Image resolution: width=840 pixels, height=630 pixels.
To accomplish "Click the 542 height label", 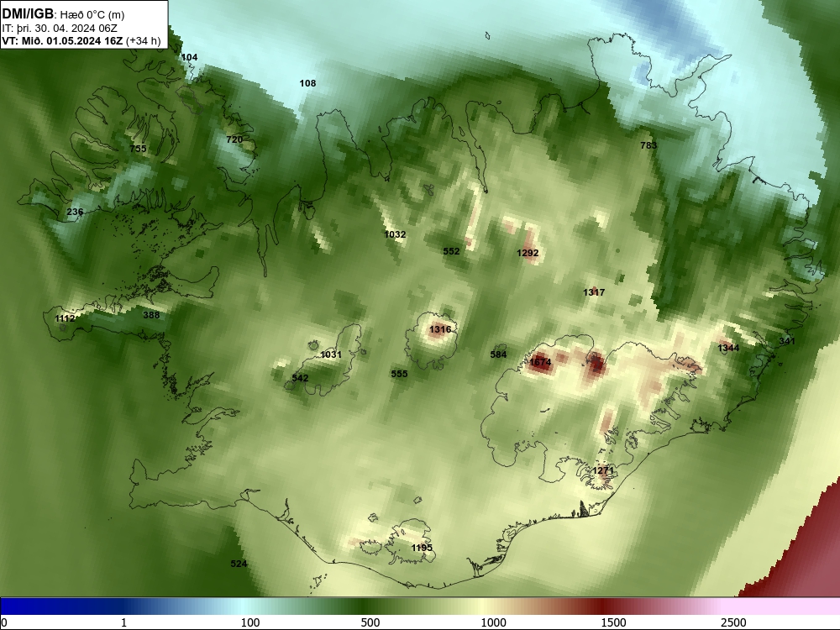I will coord(300,378).
